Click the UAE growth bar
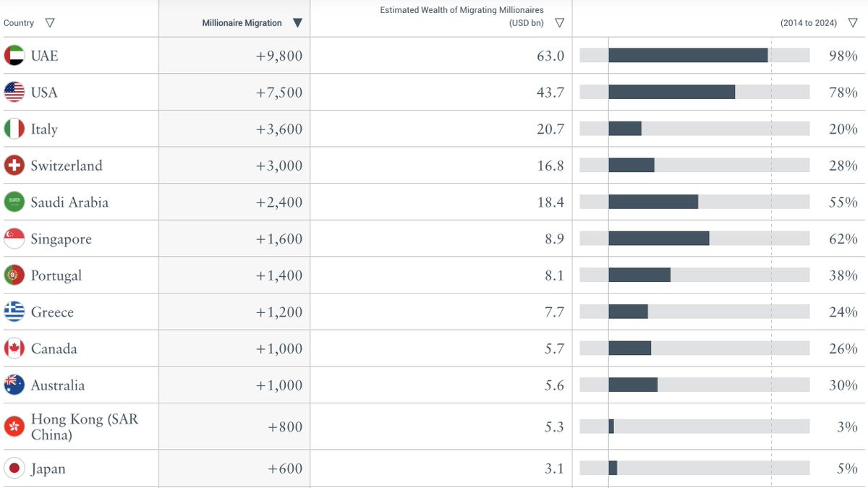Viewport: 868px width, 488px height. [x=688, y=56]
